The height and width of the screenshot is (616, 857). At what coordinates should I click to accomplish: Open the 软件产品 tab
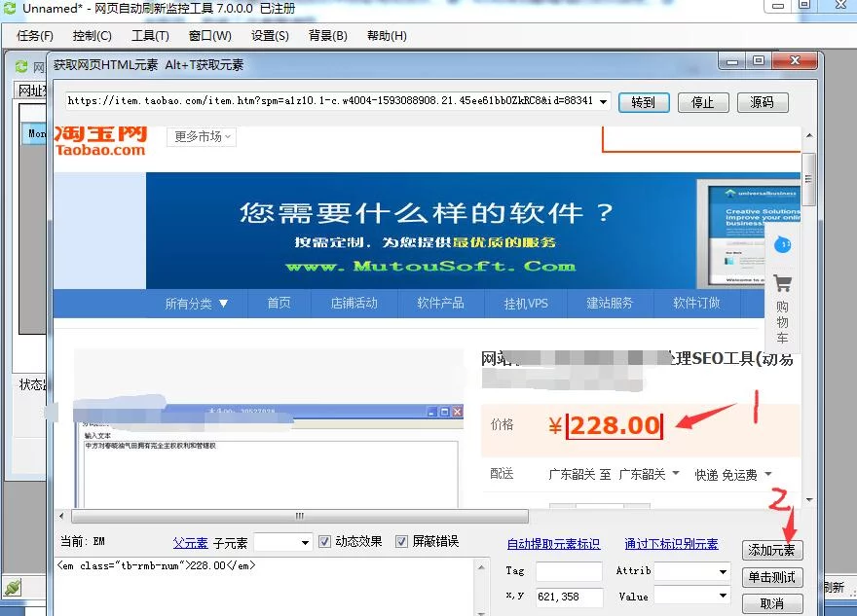[440, 303]
